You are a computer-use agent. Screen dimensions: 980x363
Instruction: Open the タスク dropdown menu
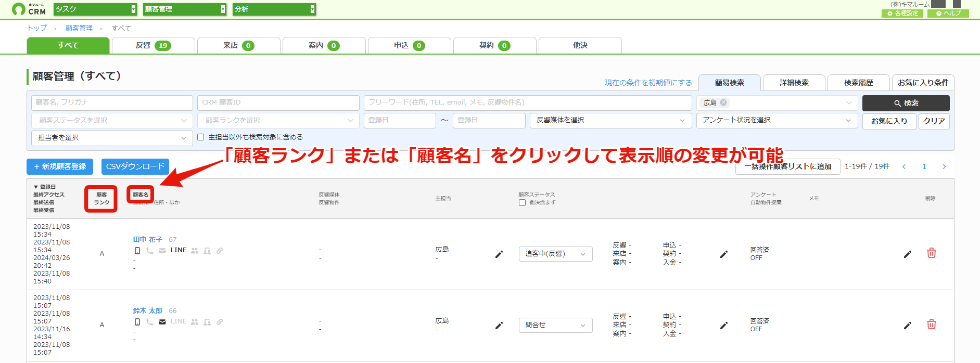[95, 9]
